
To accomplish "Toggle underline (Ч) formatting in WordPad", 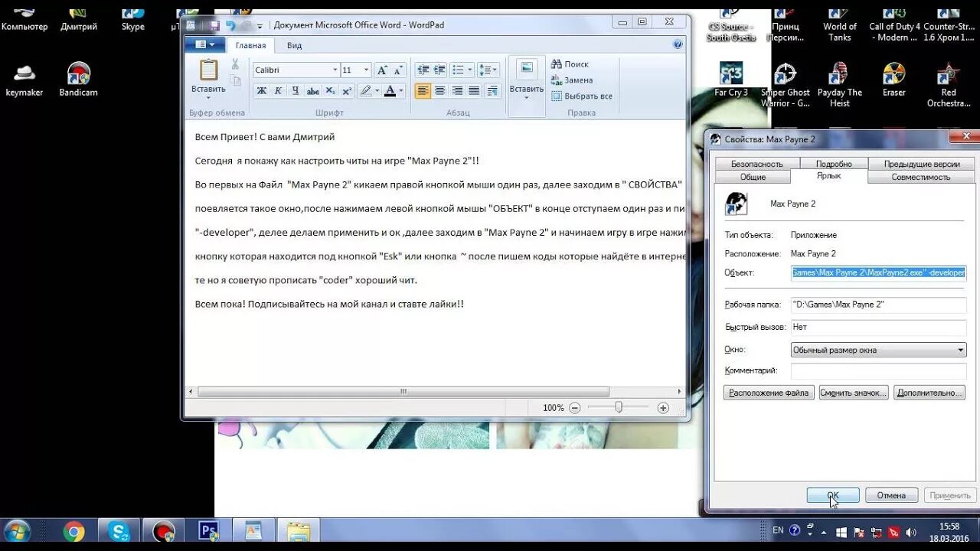I will click(295, 90).
